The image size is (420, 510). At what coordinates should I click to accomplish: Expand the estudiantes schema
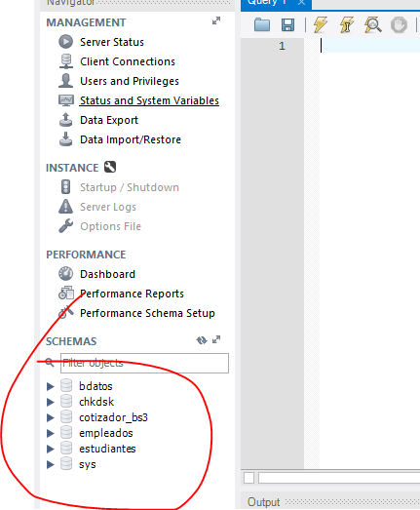tap(51, 449)
